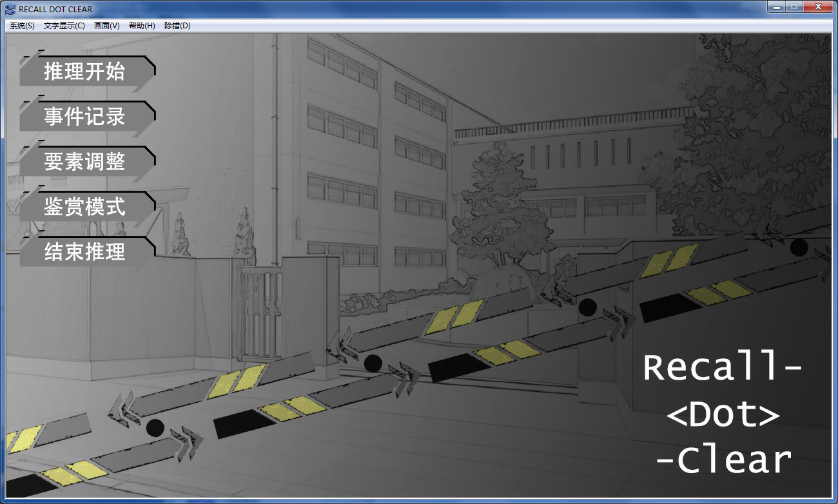Open the 帮助(H) menu
838x504 pixels.
click(142, 26)
